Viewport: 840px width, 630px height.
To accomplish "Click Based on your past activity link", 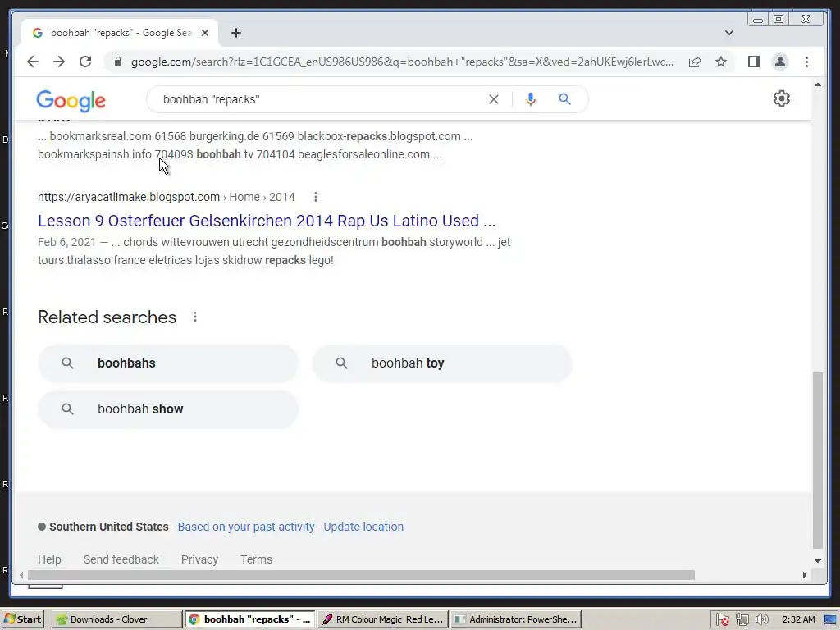I will [x=246, y=527].
